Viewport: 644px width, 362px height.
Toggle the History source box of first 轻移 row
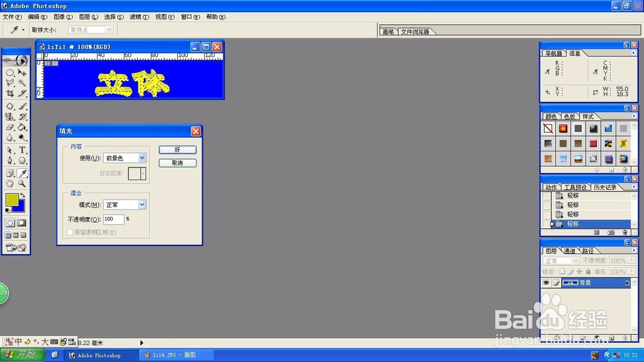pos(546,196)
